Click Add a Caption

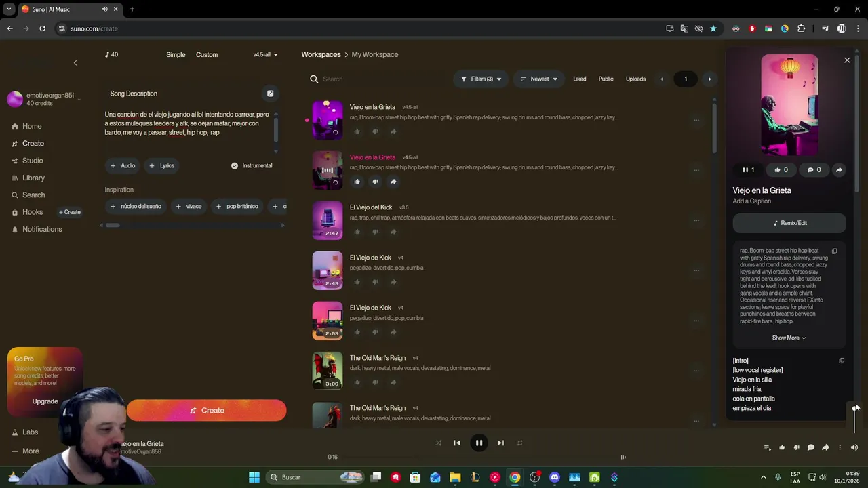coord(751,201)
